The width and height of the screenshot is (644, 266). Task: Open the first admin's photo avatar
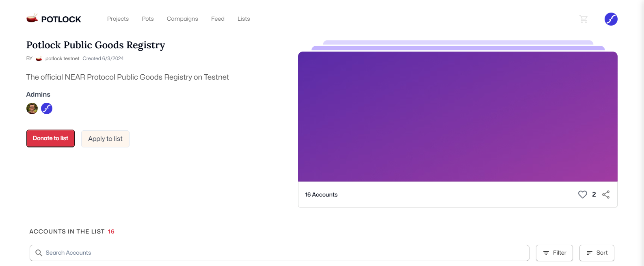point(32,108)
